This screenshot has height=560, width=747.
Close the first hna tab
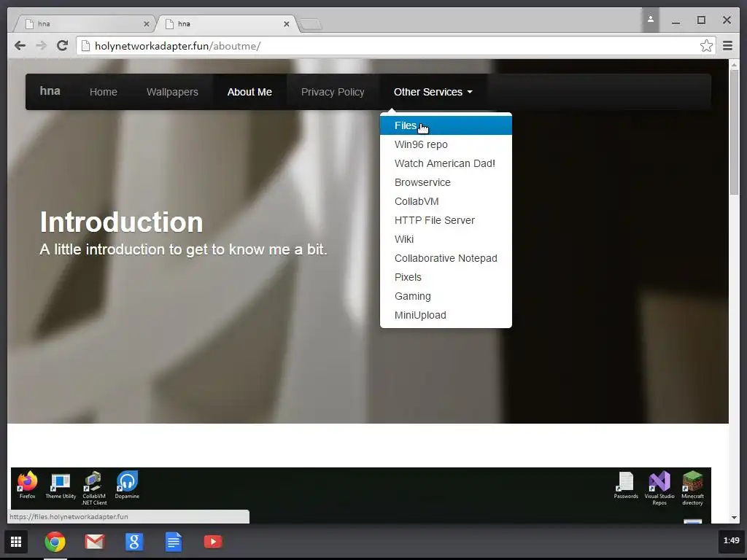coord(146,24)
